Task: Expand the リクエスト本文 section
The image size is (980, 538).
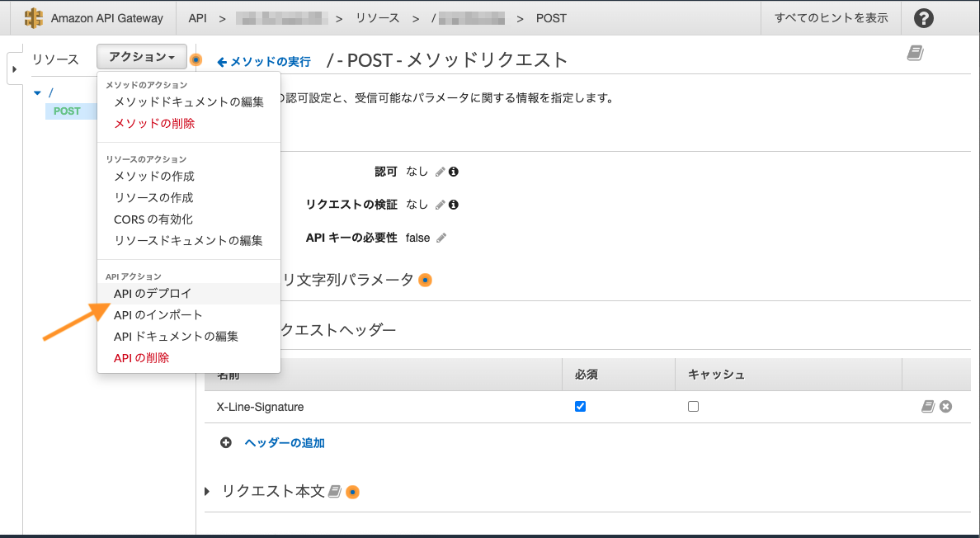Action: click(x=208, y=492)
